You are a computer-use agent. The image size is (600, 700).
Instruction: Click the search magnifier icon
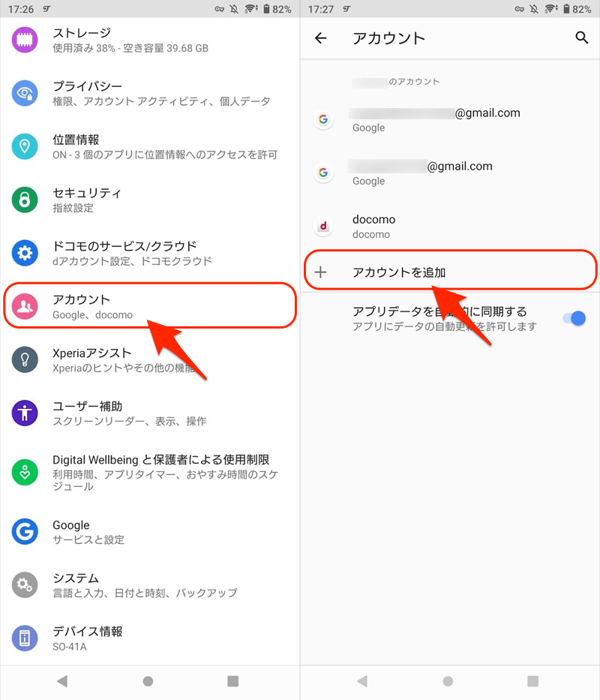pyautogui.click(x=581, y=38)
